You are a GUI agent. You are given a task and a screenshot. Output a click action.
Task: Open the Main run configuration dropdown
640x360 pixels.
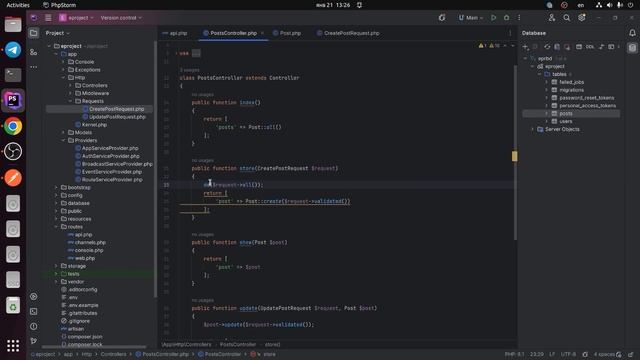point(471,18)
